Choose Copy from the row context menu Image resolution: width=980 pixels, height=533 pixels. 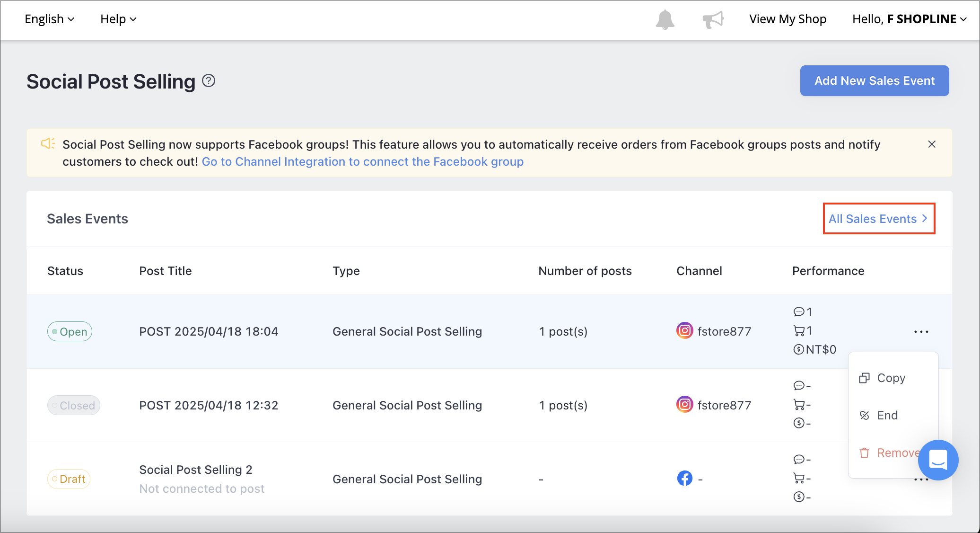click(x=883, y=378)
